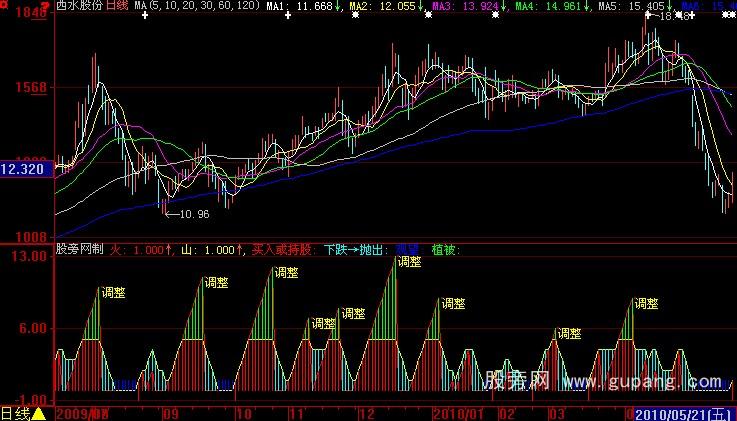Click the 11 month on date axis

[296, 414]
